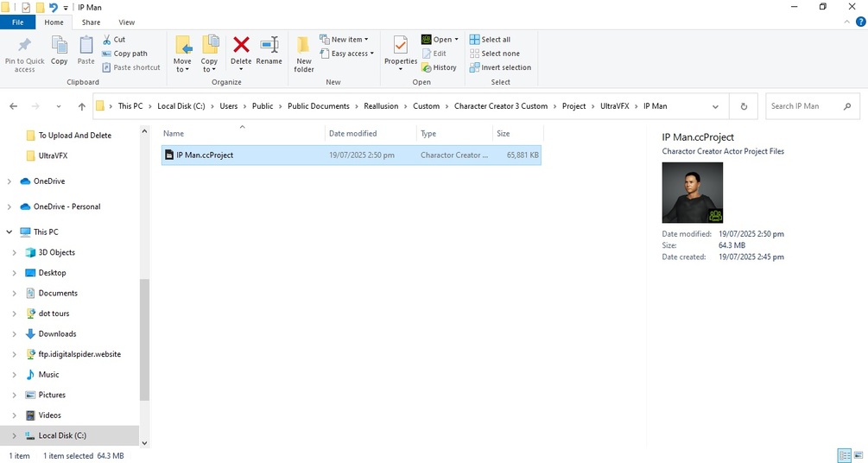Click Select all
This screenshot has height=463, width=868.
coord(490,40)
